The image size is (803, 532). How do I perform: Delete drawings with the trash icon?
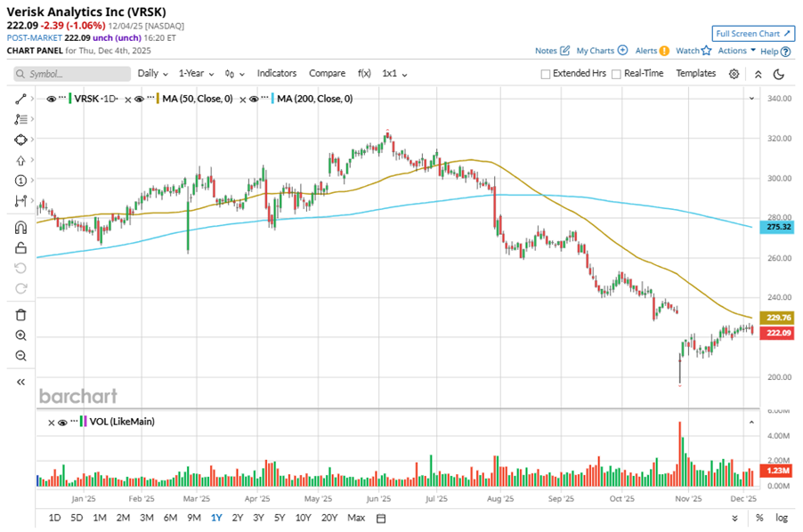20,315
